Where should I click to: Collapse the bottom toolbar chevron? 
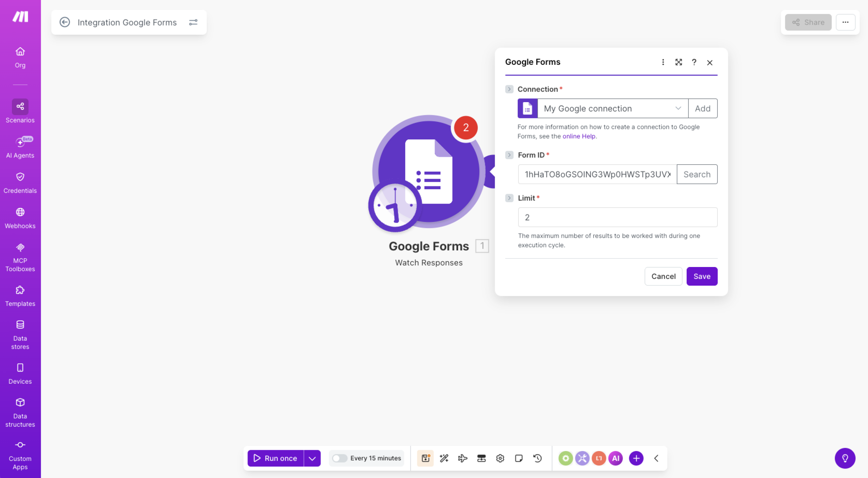(x=656, y=458)
